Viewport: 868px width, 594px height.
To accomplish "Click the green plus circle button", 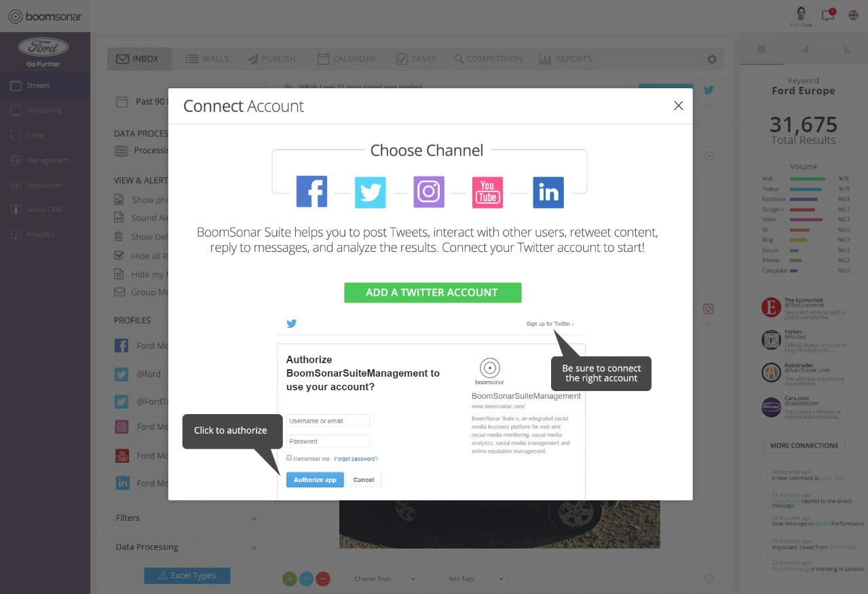I will tap(290, 579).
